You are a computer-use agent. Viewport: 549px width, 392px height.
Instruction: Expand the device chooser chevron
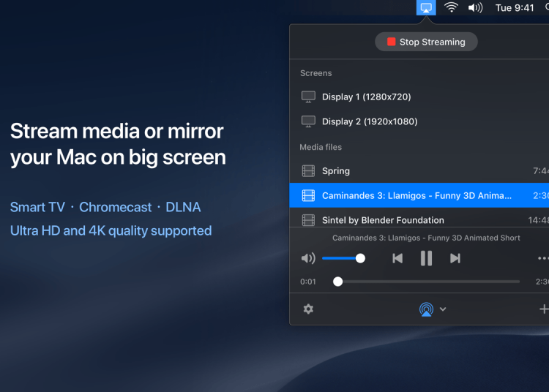tap(443, 309)
